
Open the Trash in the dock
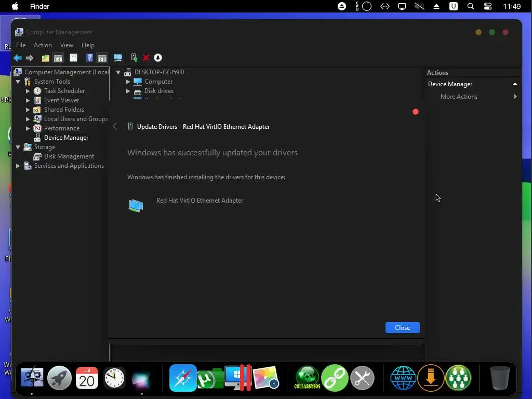coord(500,378)
